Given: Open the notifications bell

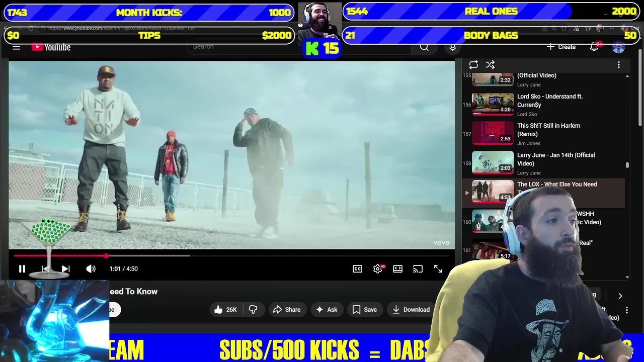Looking at the screenshot, I should 594,47.
